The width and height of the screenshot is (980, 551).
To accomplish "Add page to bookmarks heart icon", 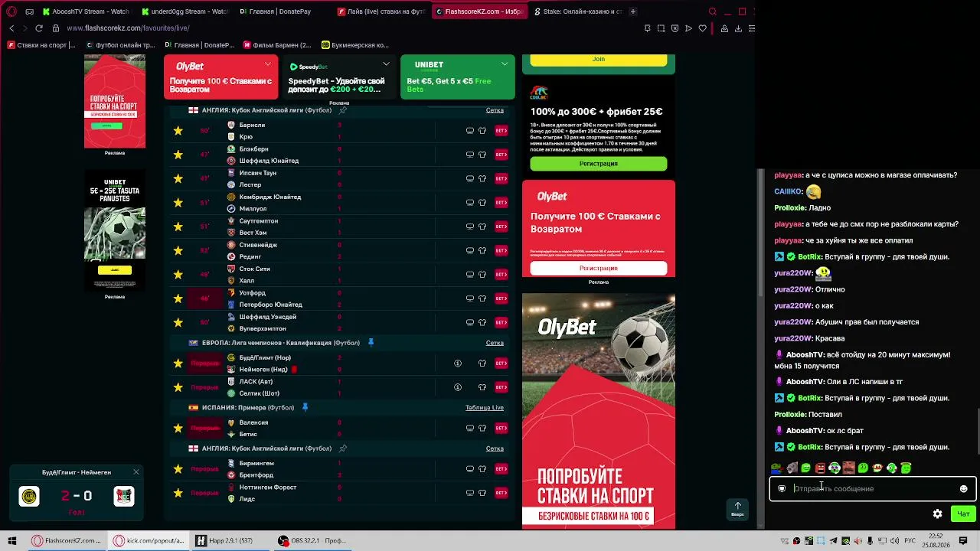I will (703, 28).
